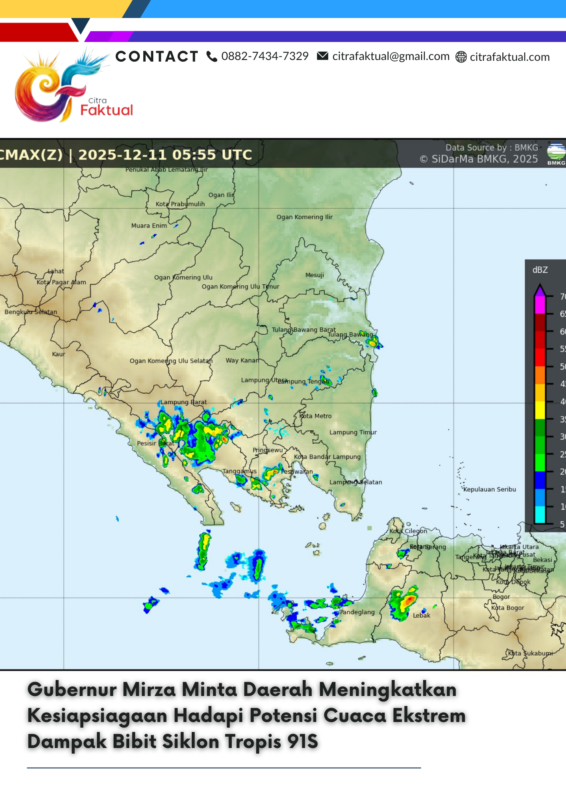The width and height of the screenshot is (566, 800).
Task: Click the BMKG logo on the map
Action: (556, 154)
